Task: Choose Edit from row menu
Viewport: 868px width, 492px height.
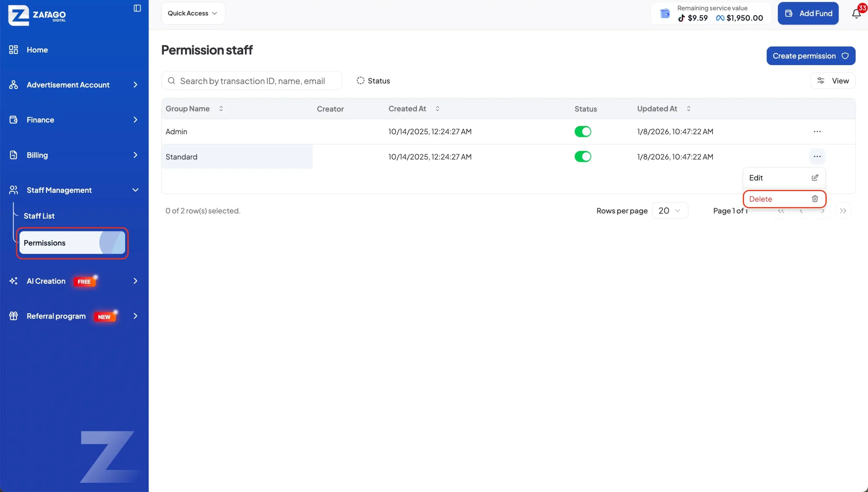Action: 784,178
